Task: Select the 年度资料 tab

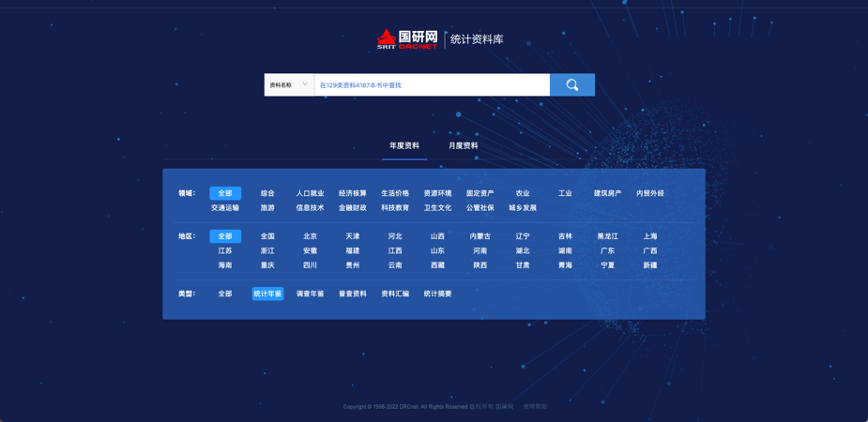Action: 404,145
